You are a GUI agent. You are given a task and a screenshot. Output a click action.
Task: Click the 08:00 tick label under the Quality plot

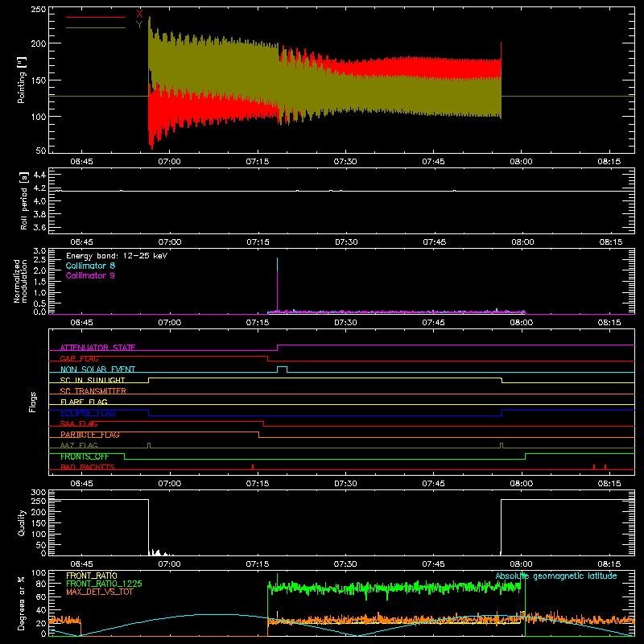tap(521, 564)
